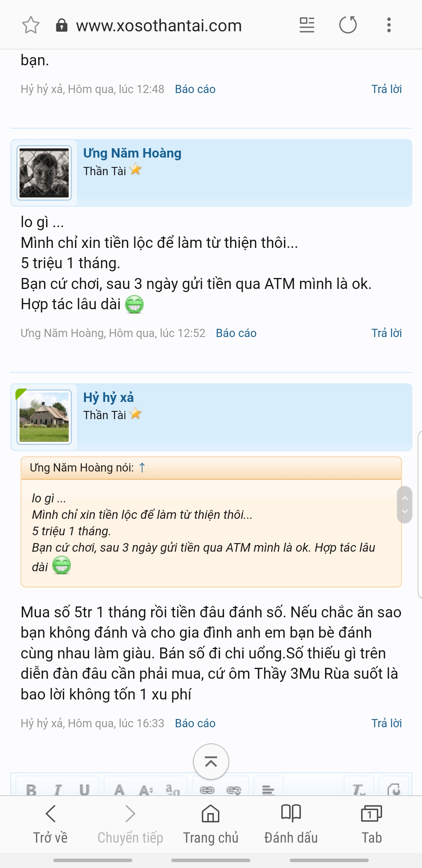Tap the scroll-to-top round button
The height and width of the screenshot is (868, 422).
pyautogui.click(x=211, y=762)
